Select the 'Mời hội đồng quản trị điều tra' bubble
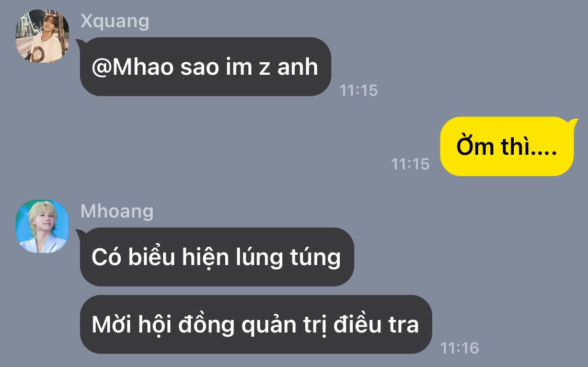The image size is (588, 367). [x=256, y=324]
